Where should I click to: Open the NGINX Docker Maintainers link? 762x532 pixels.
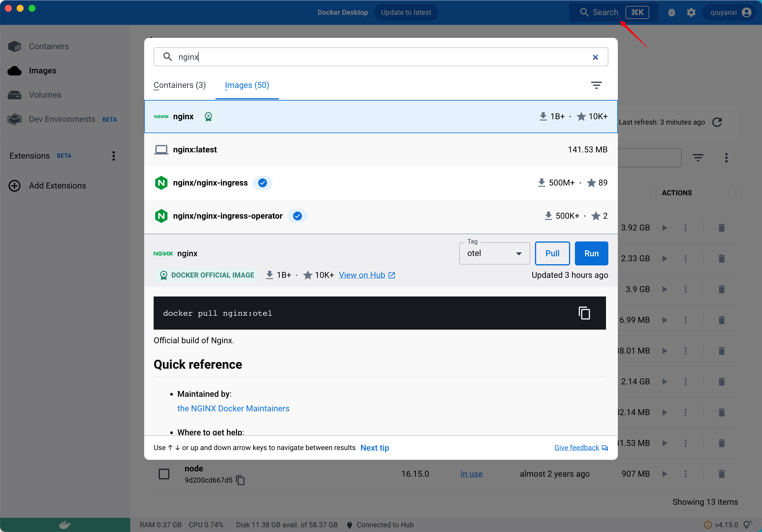tap(233, 408)
